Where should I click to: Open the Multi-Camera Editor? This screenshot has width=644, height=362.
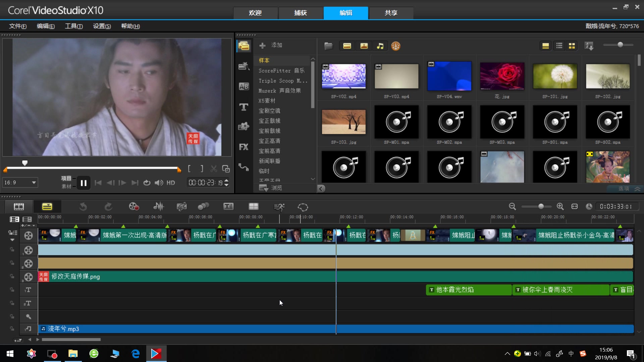tap(254, 207)
